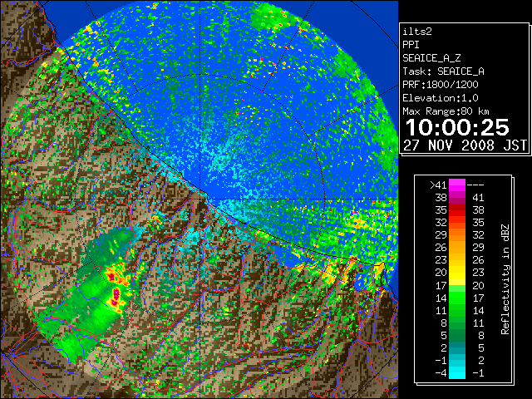Click the radar site name "ilts2"
532x399 pixels.
pyautogui.click(x=417, y=32)
